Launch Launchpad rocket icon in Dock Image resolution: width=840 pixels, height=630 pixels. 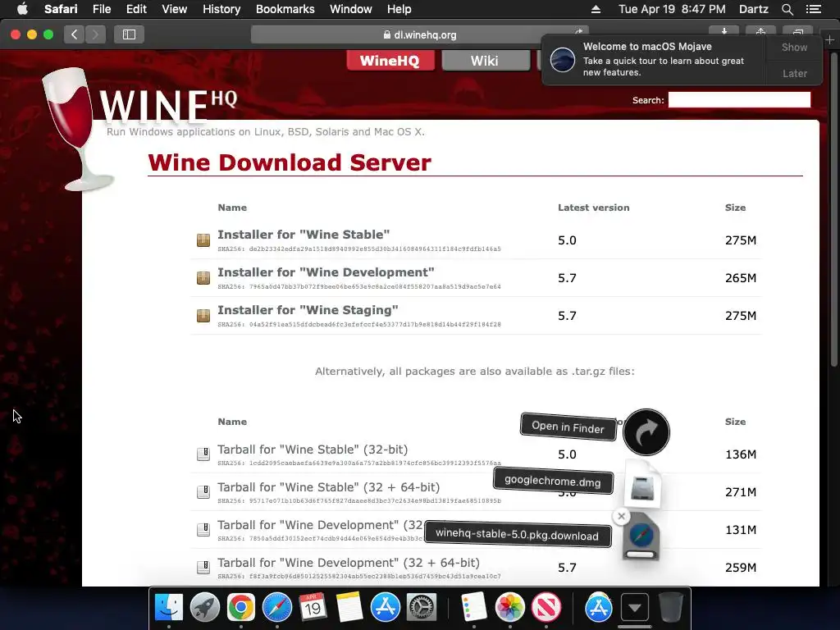[204, 608]
